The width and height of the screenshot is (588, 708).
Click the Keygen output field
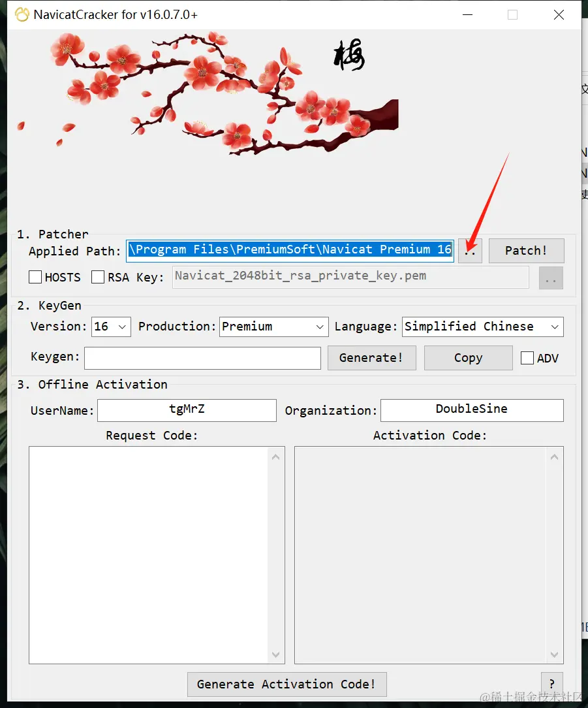[202, 358]
